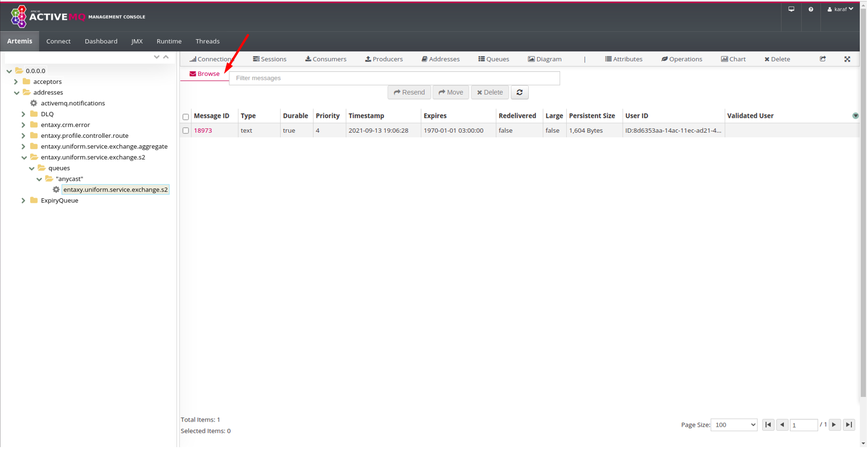Click the share/export icon near Delete tab
Screen dimensions: 868x450
click(x=822, y=59)
